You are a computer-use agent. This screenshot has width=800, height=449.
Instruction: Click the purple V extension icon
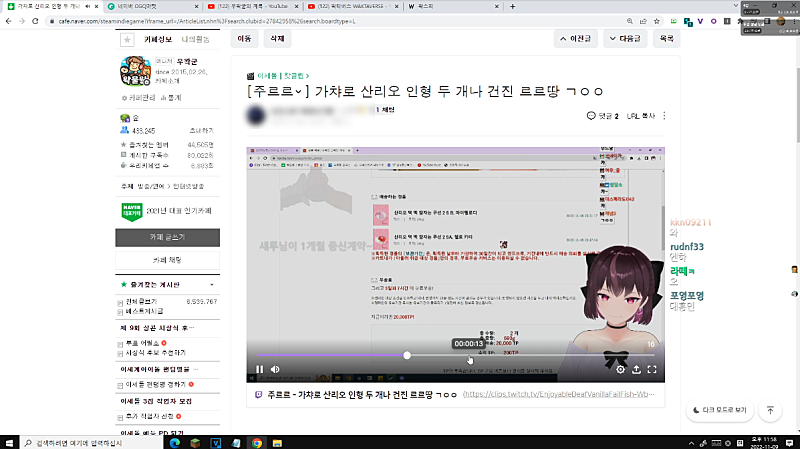pos(701,21)
